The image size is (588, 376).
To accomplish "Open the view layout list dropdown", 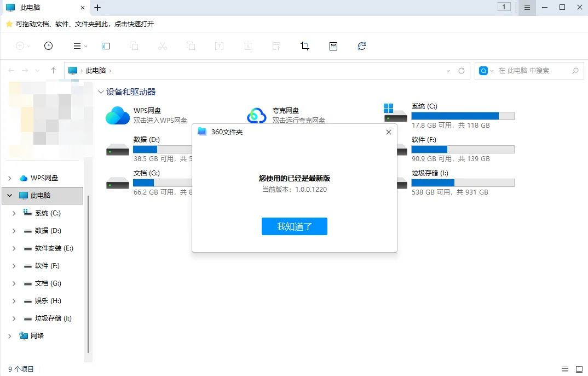I will tap(80, 46).
